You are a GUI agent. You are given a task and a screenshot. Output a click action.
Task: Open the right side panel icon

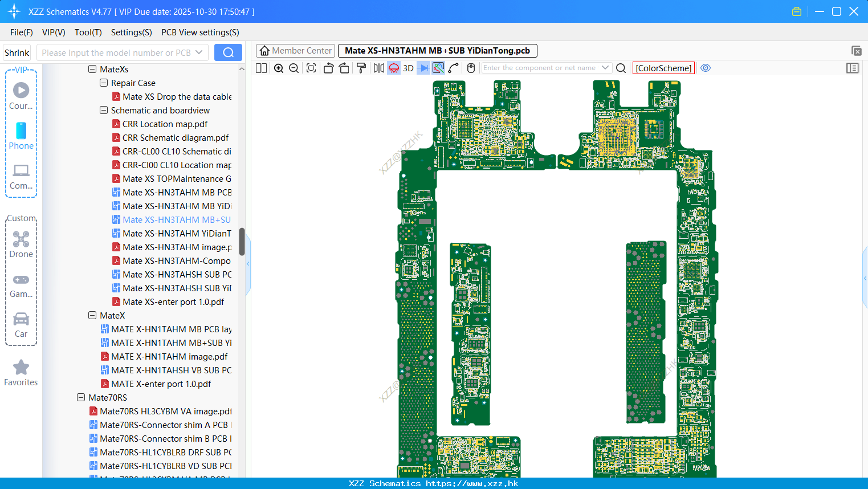point(853,68)
